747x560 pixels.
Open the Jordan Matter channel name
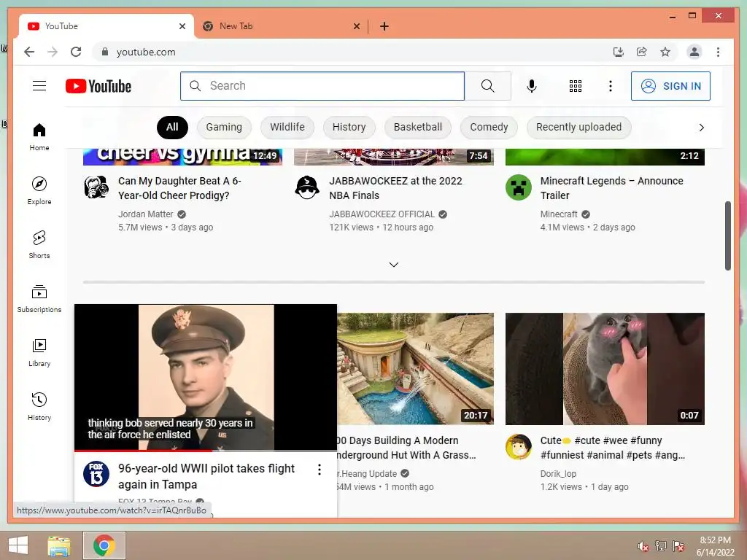pyautogui.click(x=146, y=214)
